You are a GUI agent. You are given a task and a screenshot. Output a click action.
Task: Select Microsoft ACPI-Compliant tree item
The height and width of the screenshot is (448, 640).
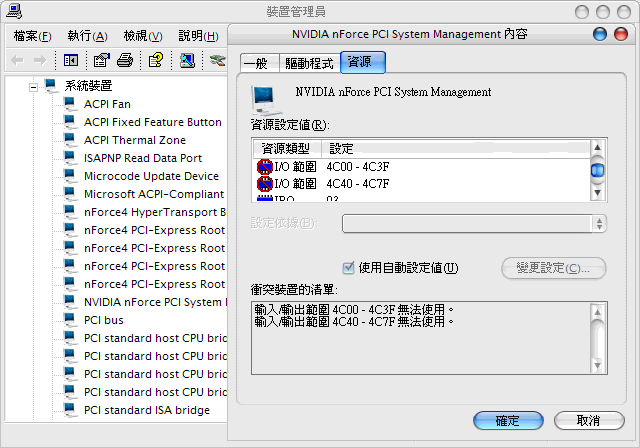click(154, 194)
